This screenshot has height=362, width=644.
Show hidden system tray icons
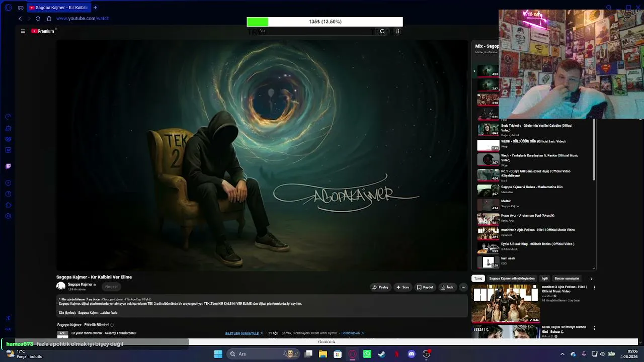562,354
